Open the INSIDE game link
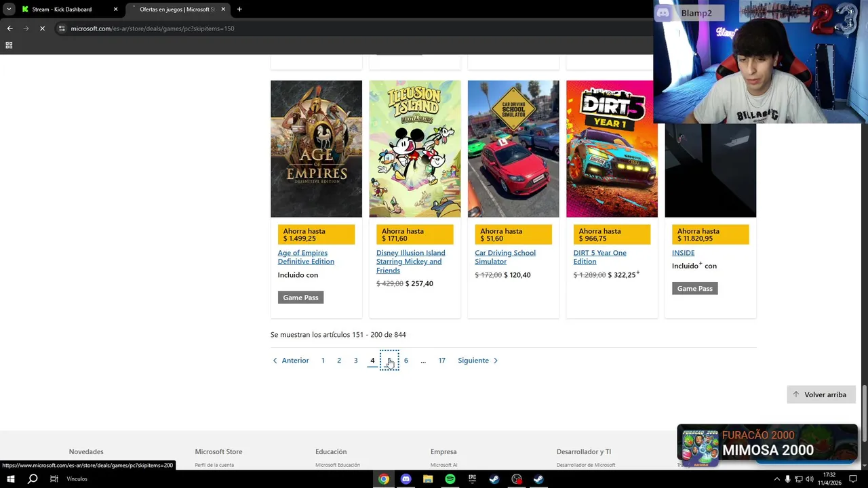The width and height of the screenshot is (868, 488). coord(683,253)
